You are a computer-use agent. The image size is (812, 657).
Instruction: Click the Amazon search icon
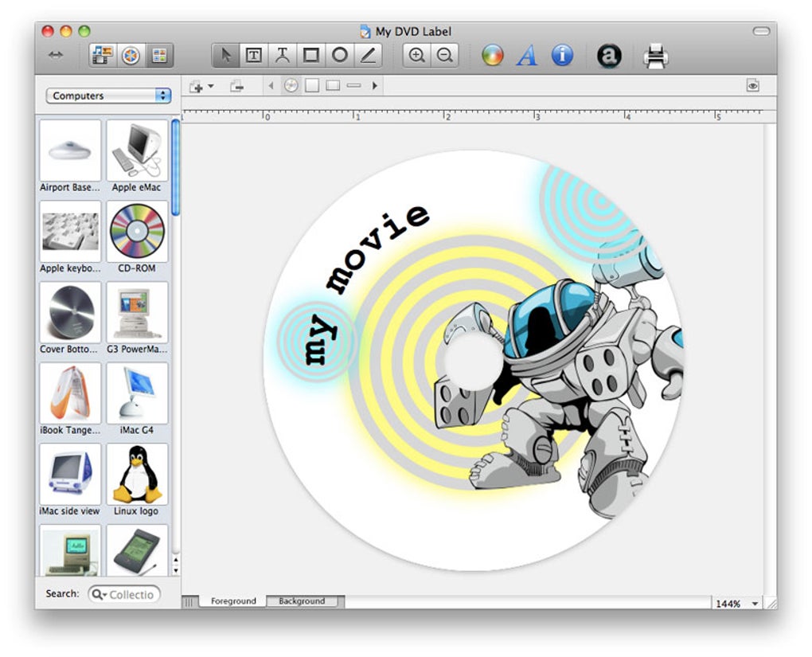tap(609, 56)
